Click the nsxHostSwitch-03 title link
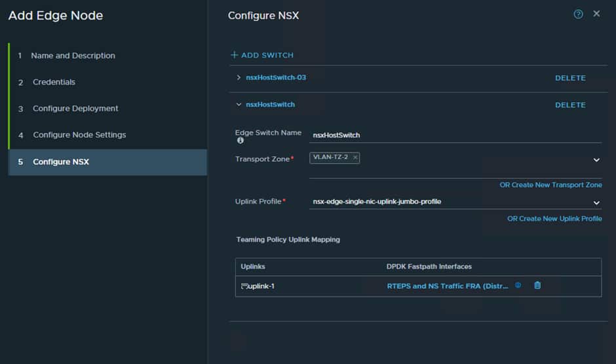The height and width of the screenshot is (364, 616). pyautogui.click(x=276, y=78)
